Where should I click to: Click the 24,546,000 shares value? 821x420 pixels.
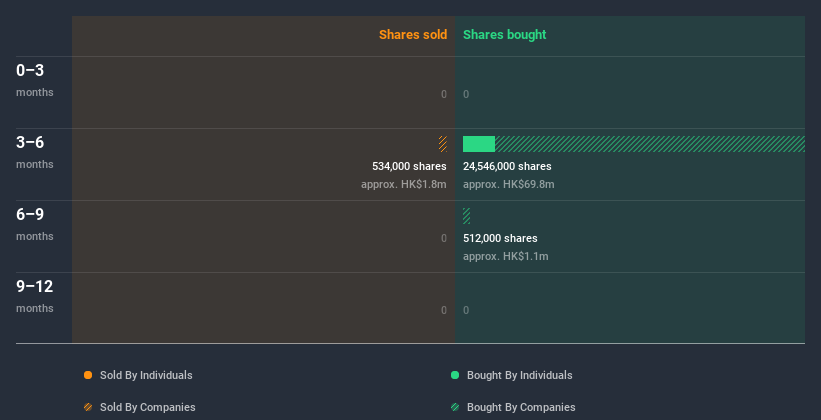(x=507, y=166)
